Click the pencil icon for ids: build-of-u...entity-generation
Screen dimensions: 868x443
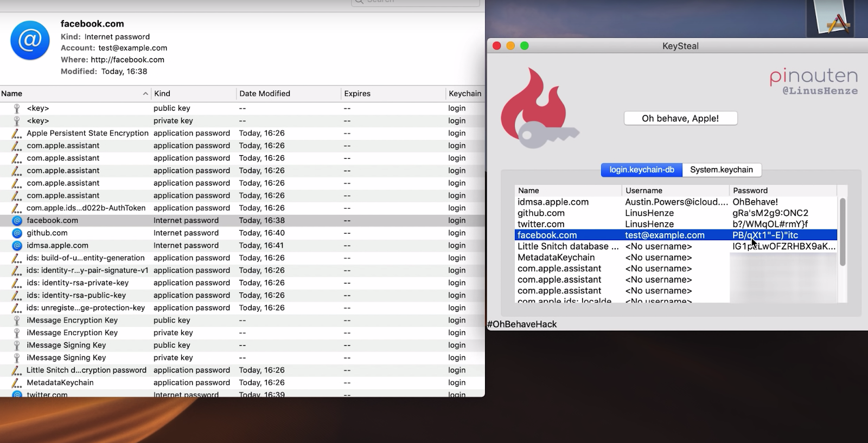17,258
